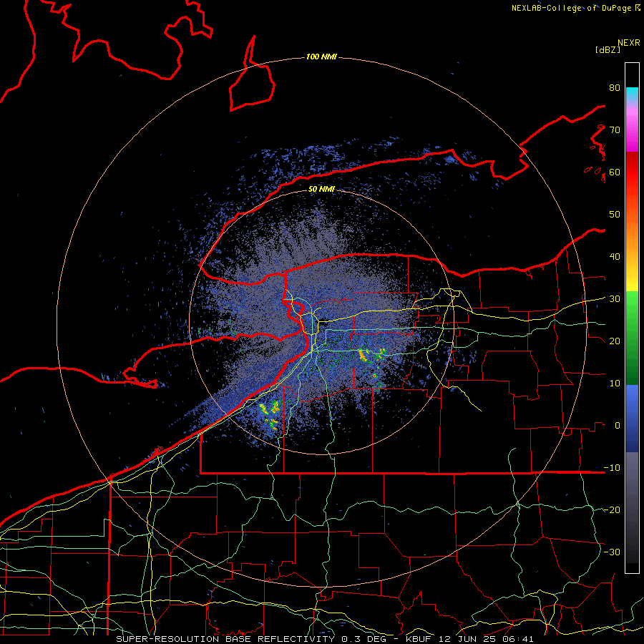The image size is (644, 644).
Task: Click the '50 NMI' range ring label
Action: point(321,190)
